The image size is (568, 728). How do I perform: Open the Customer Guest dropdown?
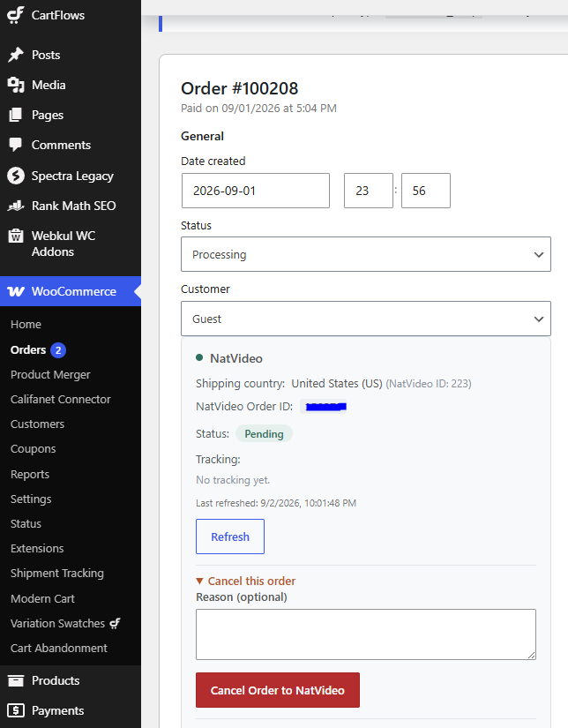pos(366,319)
